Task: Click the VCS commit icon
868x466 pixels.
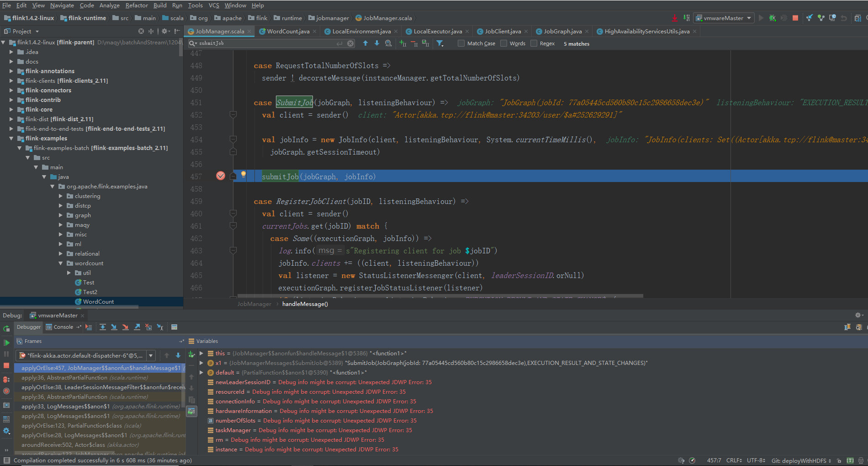Action: [x=821, y=18]
